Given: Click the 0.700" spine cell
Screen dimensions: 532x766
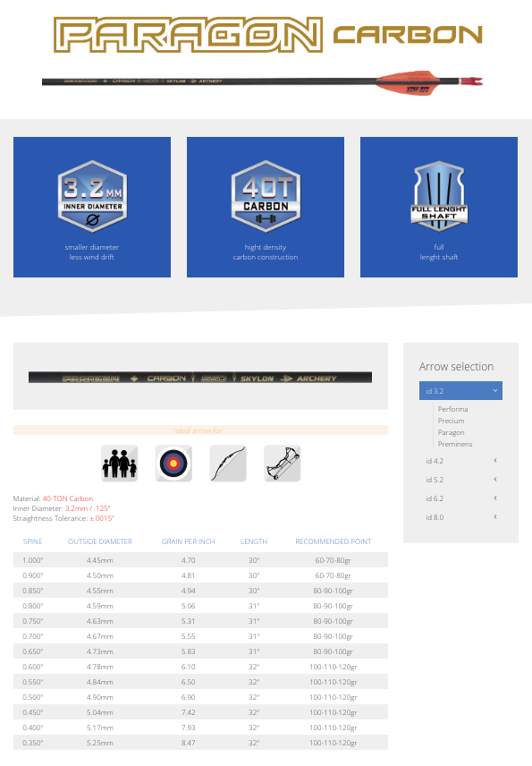Looking at the screenshot, I should (x=33, y=636).
